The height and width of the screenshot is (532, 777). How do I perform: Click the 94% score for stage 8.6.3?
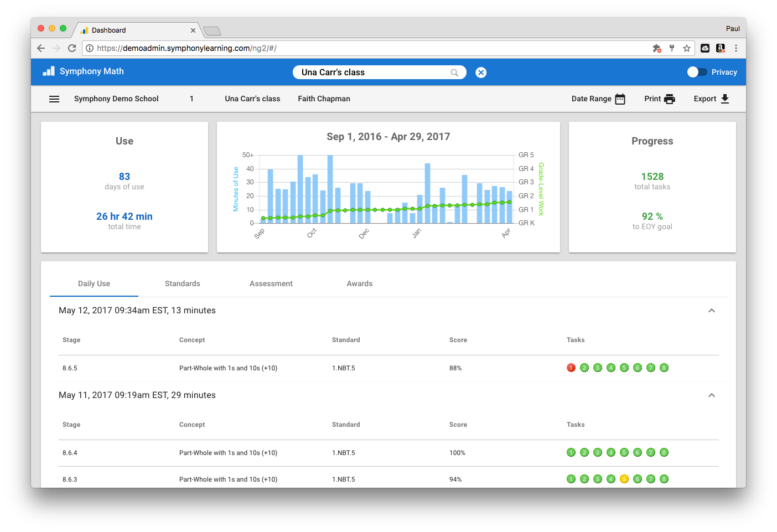pos(455,479)
